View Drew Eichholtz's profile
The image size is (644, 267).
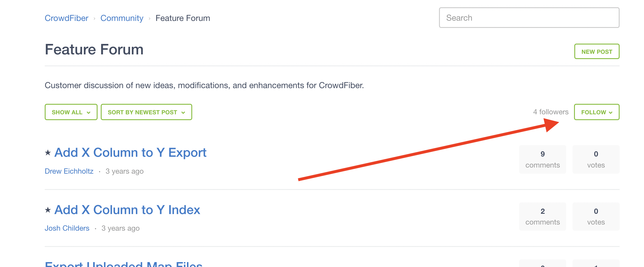click(69, 171)
